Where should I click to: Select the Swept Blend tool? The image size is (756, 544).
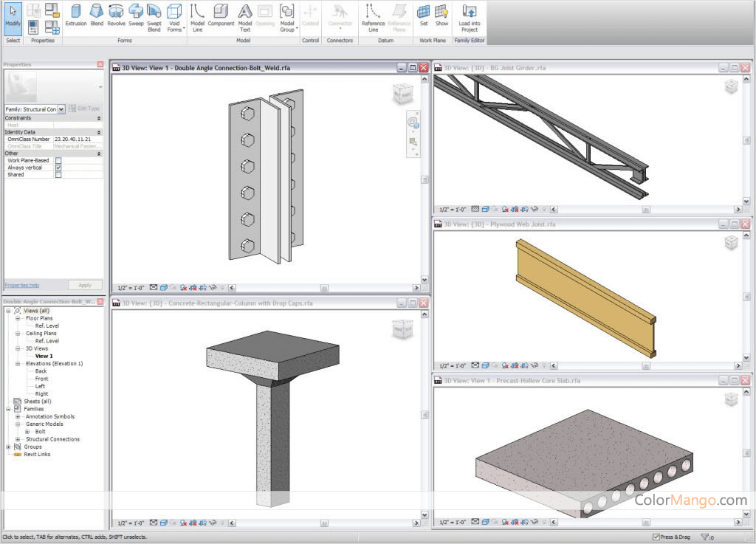154,16
